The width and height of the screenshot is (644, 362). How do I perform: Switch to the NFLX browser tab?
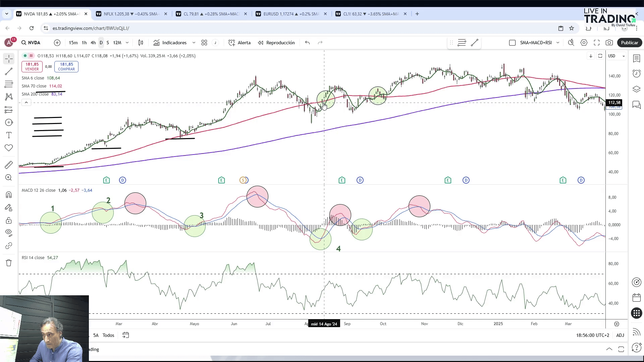click(131, 14)
